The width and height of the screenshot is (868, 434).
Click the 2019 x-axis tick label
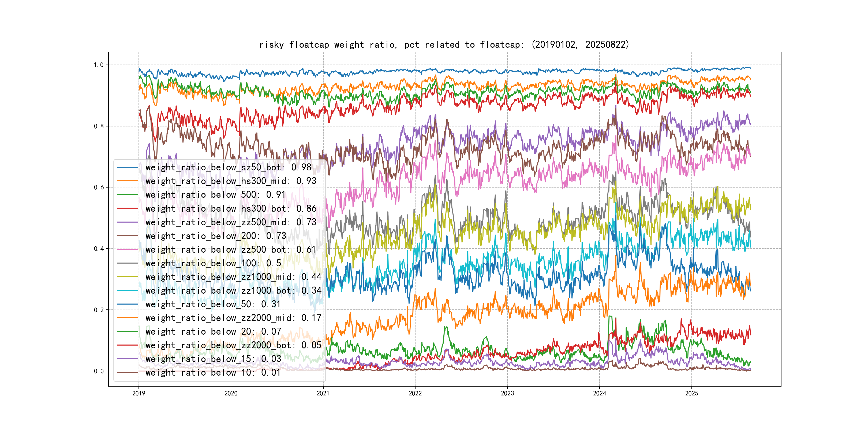[x=139, y=393]
